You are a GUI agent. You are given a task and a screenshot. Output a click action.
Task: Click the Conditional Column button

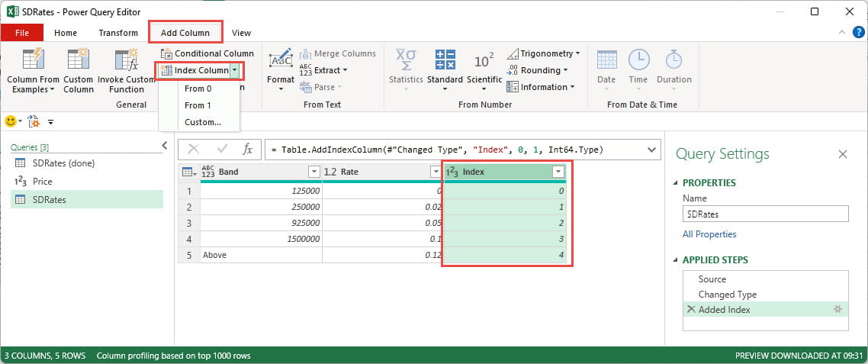207,53
